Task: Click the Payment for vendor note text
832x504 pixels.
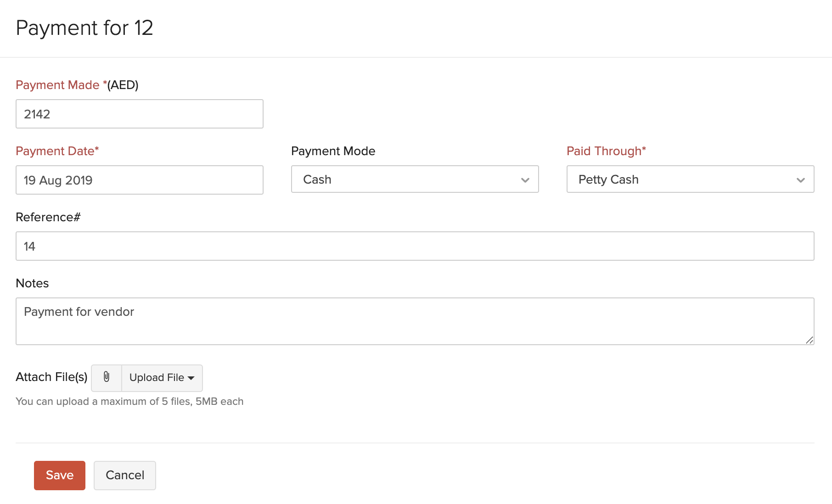Action: pyautogui.click(x=79, y=312)
